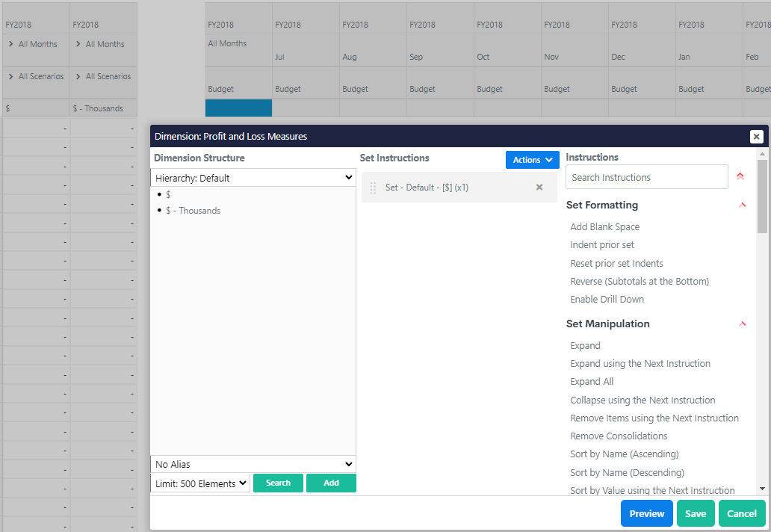
Task: Open the No Alias dropdown
Action: [253, 464]
